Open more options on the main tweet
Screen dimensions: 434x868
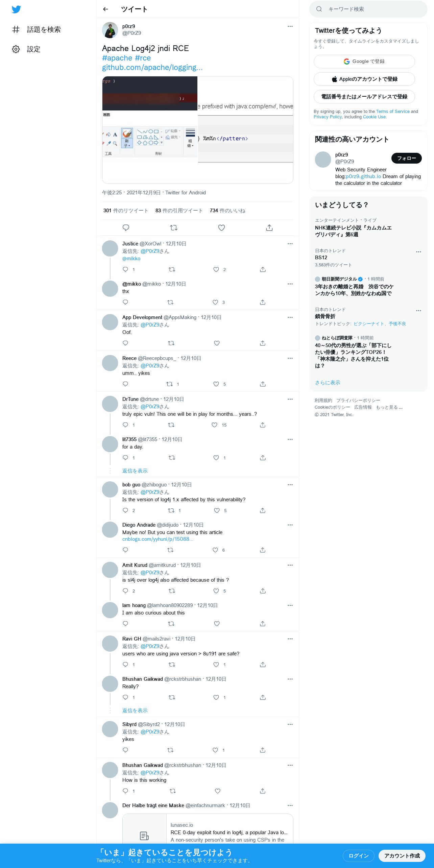point(290,26)
